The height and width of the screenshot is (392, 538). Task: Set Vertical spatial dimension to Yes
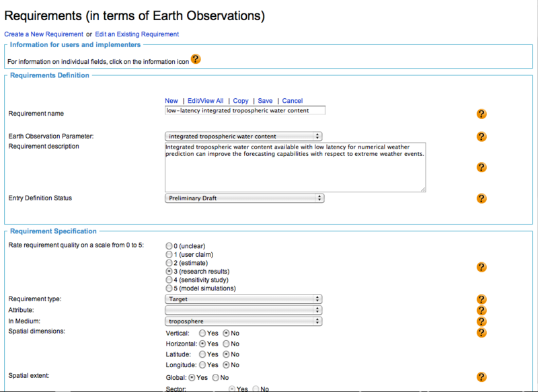click(202, 333)
